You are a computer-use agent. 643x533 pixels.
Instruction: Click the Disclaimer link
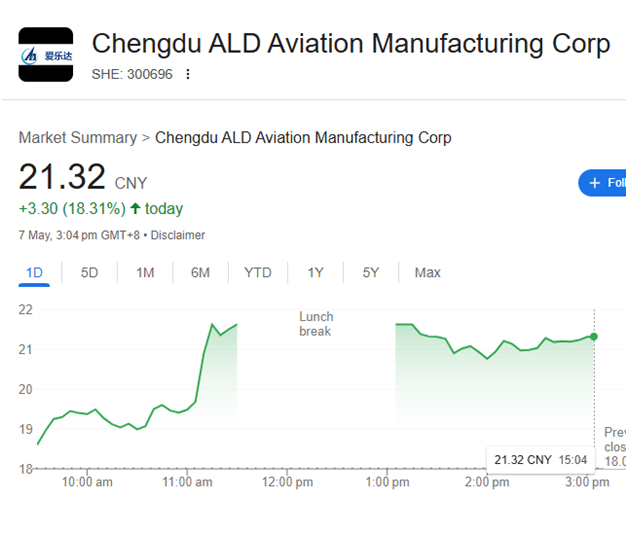pos(178,235)
